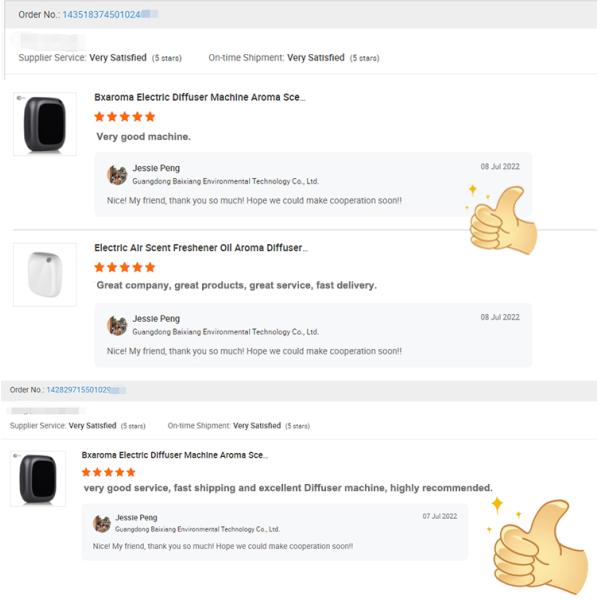
Task: Click star rating under 'Very good machine' product
Action: [x=124, y=117]
